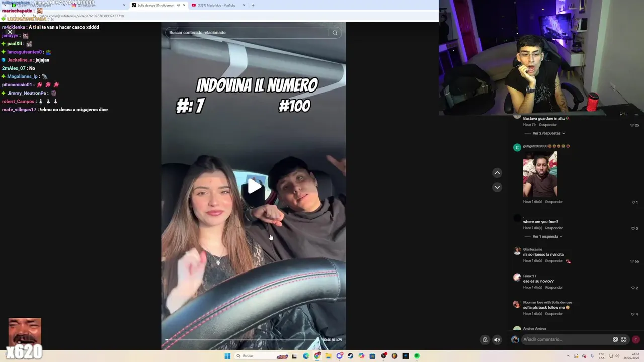The image size is (644, 362).
Task: Reply to 'mi so ripreso la rivincita' comment
Action: click(x=554, y=261)
